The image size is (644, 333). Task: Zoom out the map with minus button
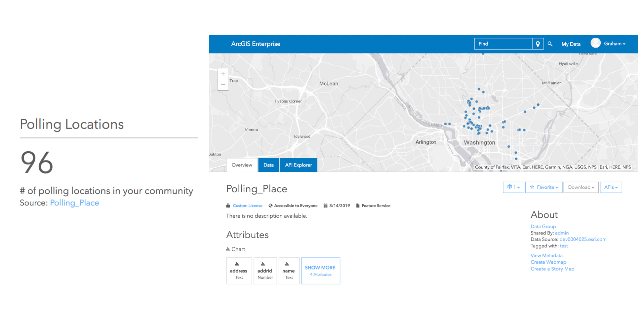pyautogui.click(x=223, y=85)
